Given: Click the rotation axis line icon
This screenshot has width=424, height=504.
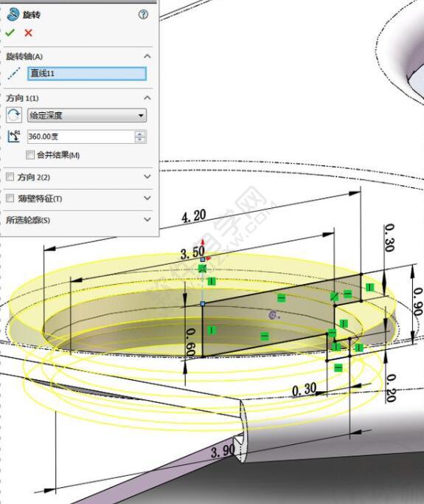Looking at the screenshot, I should (13, 74).
